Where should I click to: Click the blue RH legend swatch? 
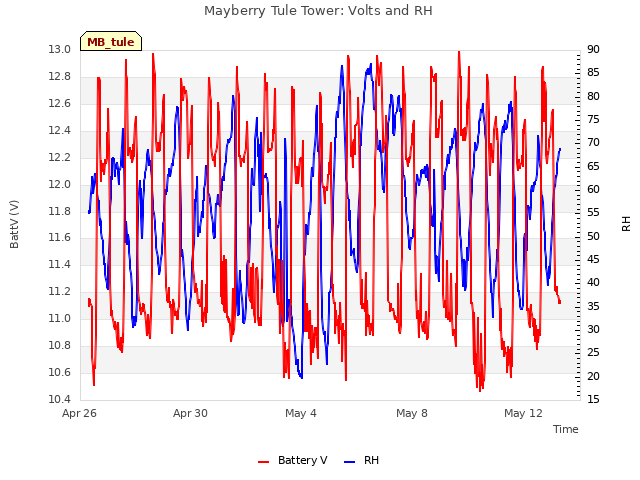point(350,462)
